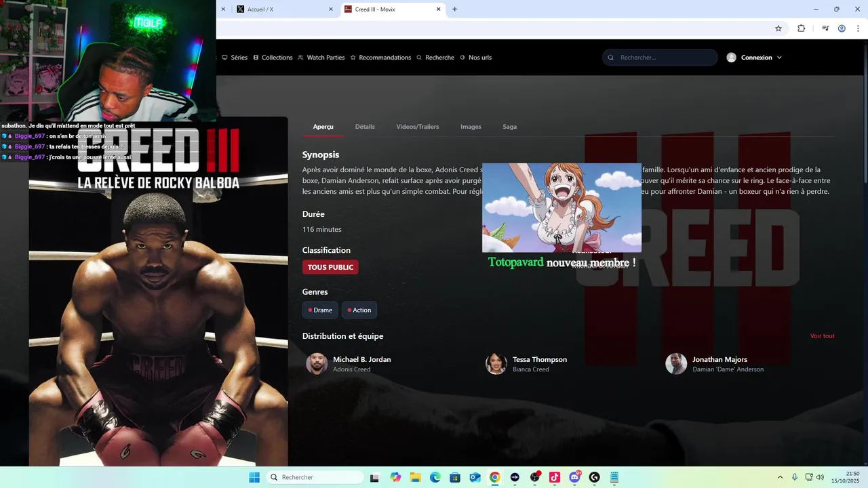868x488 pixels.
Task: Launch Copilot from the taskbar
Action: coord(395,477)
